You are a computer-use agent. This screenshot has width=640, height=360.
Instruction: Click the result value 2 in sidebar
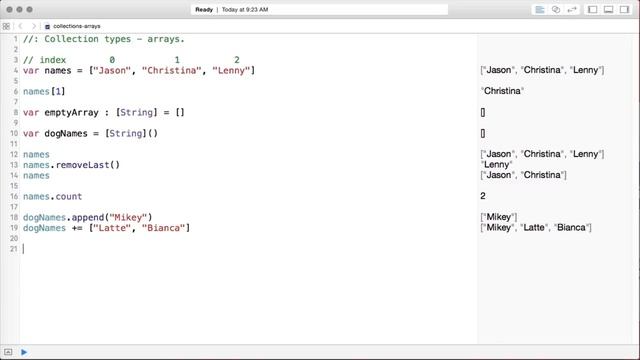[x=483, y=196]
